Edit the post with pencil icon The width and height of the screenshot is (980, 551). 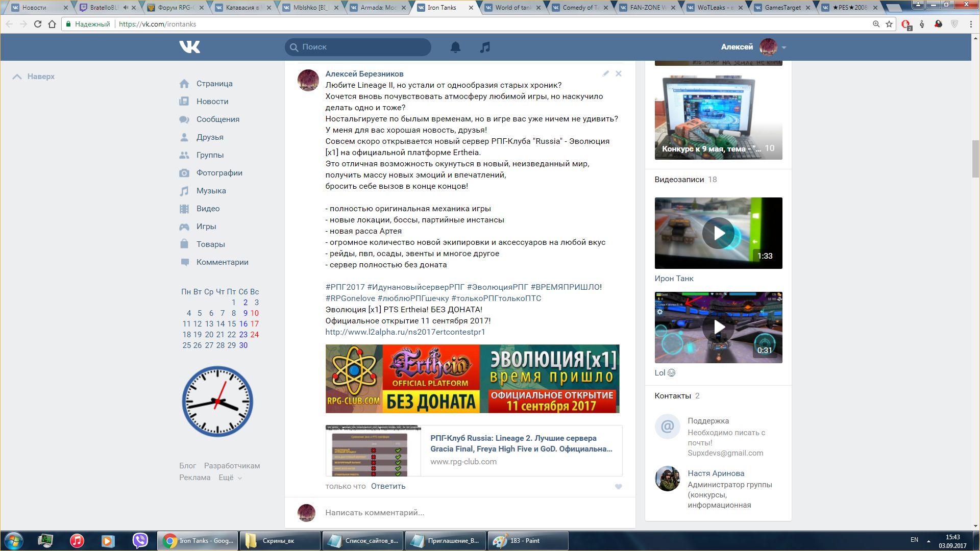605,73
